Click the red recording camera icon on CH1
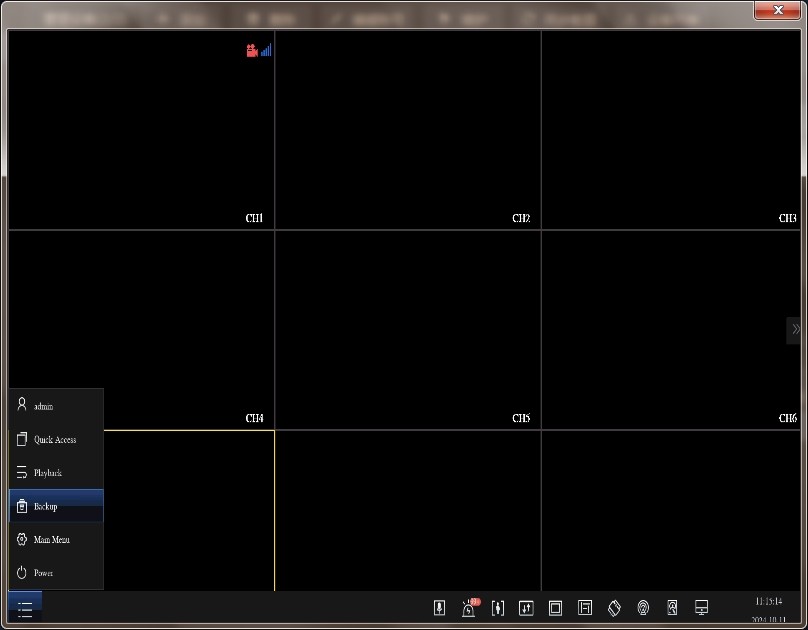 (x=252, y=50)
